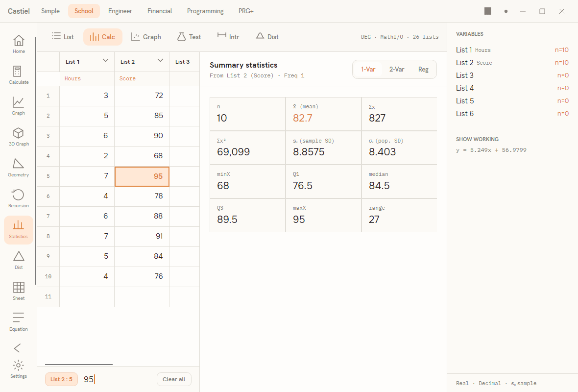This screenshot has height=392, width=578.
Task: Select List 5 in Variables panel
Action: 512,100
